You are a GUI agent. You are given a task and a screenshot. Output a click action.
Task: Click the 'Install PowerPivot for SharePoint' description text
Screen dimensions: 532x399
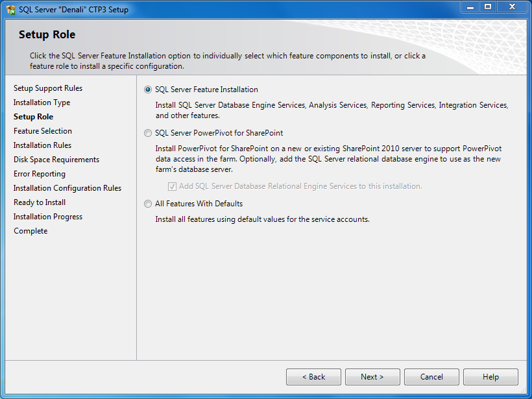point(328,159)
